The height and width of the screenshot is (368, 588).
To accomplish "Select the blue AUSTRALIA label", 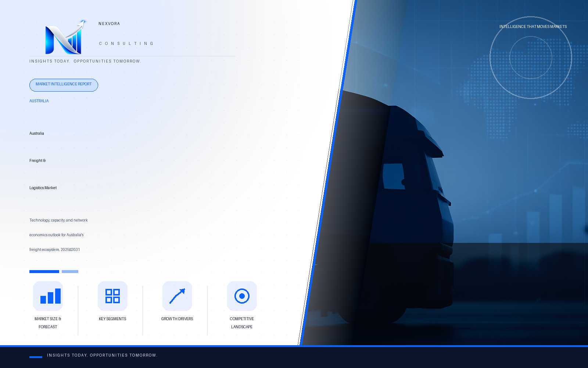I will 39,101.
